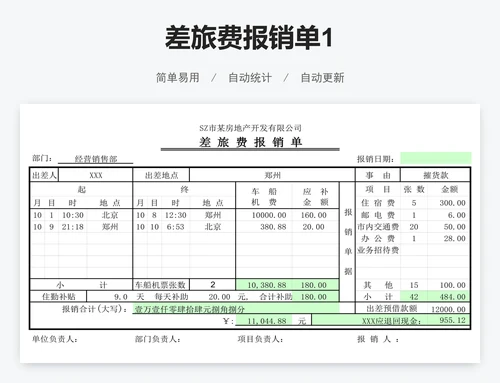Click the 报销日期 label
500x383 pixels.
(375, 159)
